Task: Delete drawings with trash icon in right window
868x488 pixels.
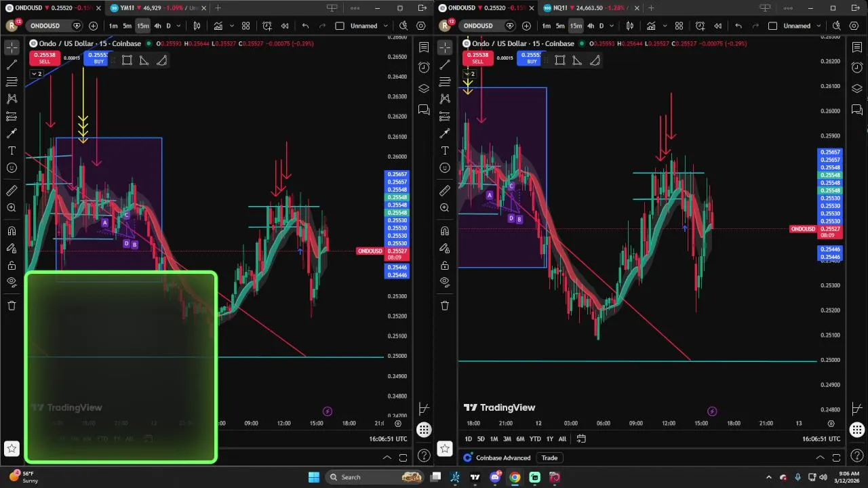Action: [x=445, y=306]
